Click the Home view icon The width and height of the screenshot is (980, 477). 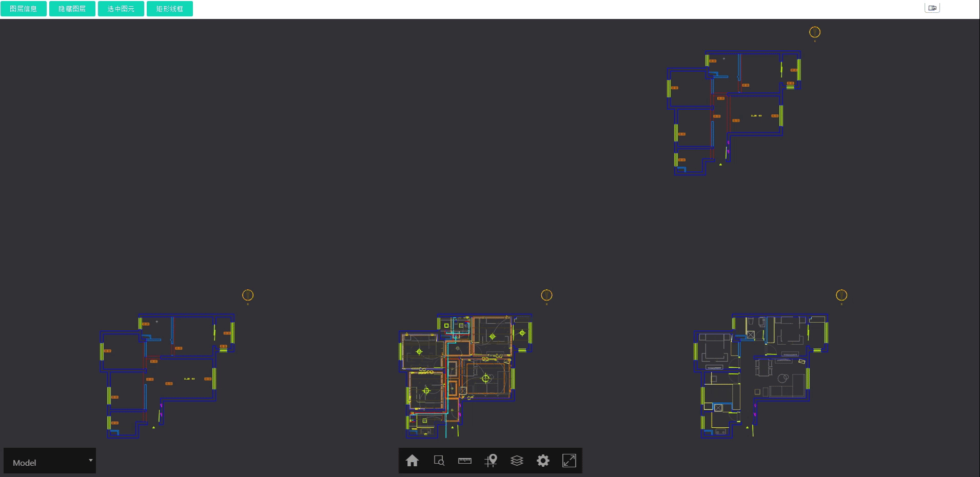(x=412, y=461)
